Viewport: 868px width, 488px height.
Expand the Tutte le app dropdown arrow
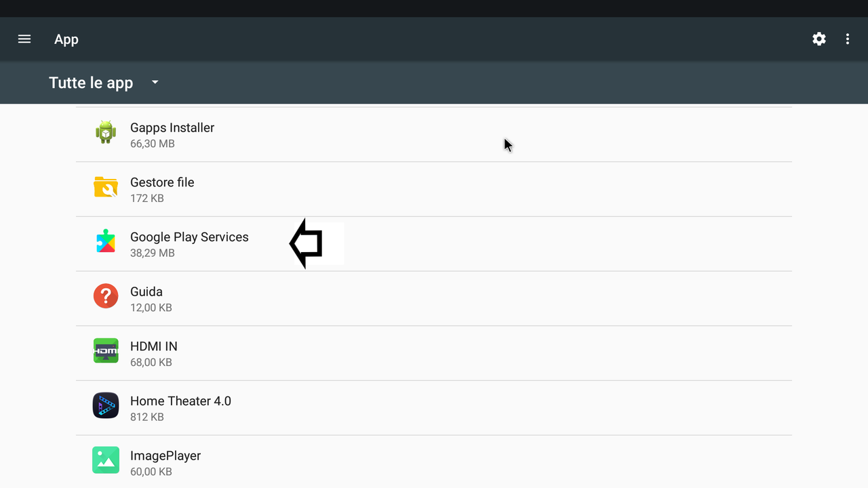pos(155,82)
